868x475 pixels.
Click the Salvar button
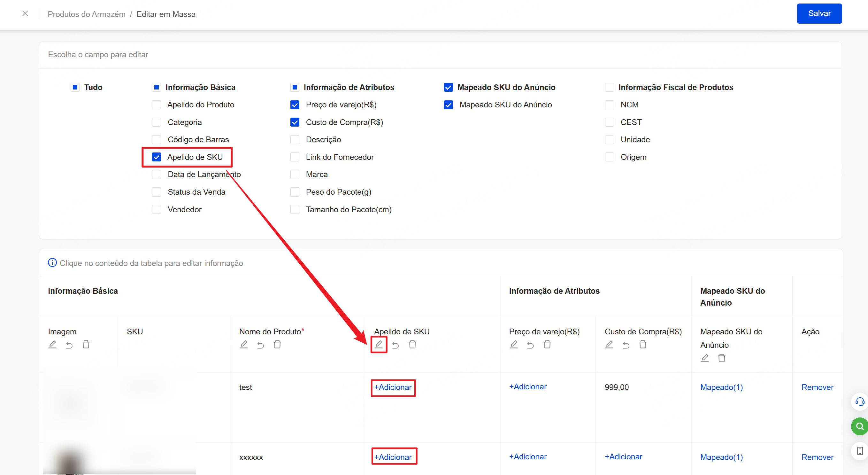[819, 13]
